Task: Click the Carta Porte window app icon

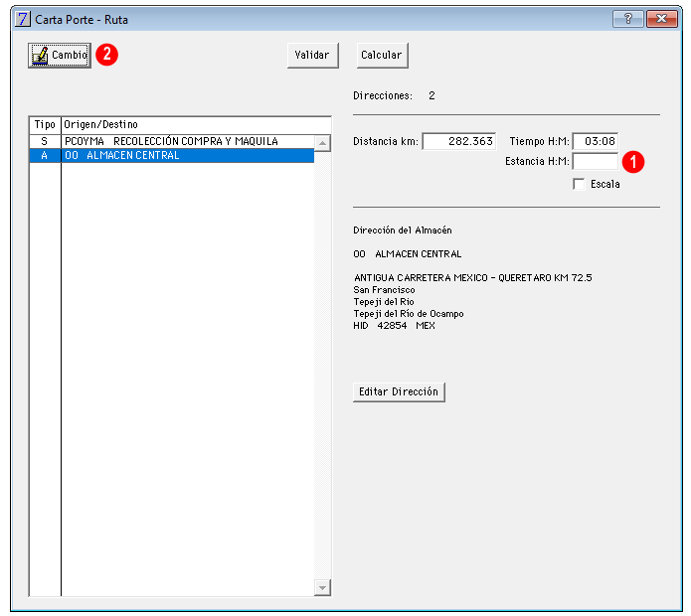Action: (x=23, y=19)
